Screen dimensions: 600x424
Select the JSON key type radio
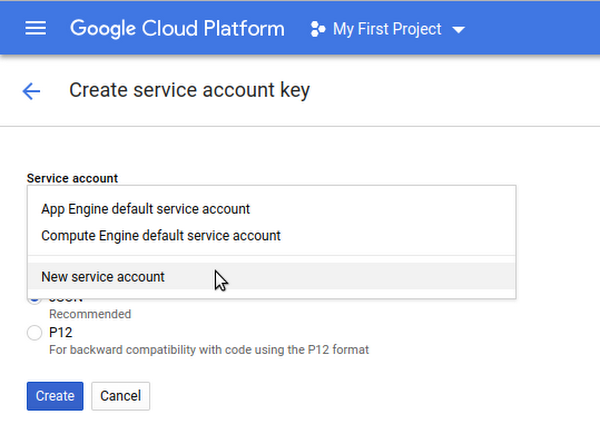point(34,300)
